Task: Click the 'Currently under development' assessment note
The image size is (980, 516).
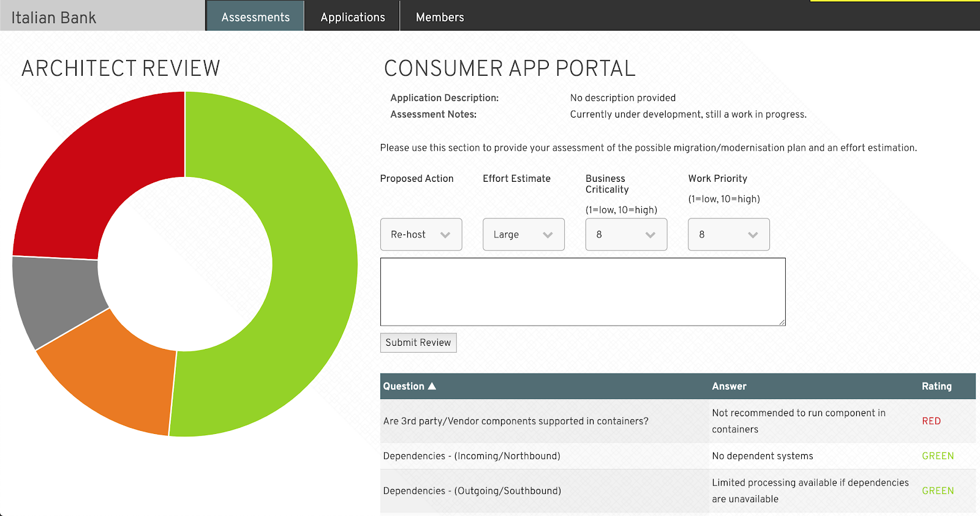Action: [688, 114]
